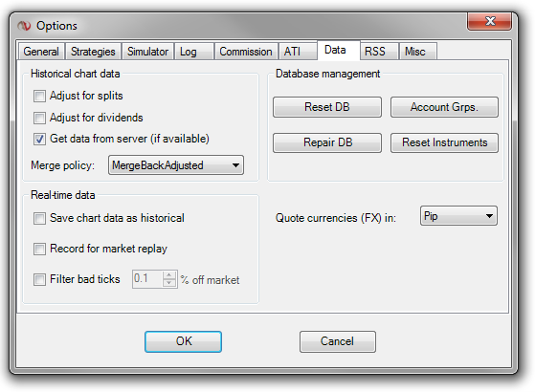This screenshot has width=535, height=392.
Task: Click the Quote currencies (FX) in label
Action: [x=336, y=218]
